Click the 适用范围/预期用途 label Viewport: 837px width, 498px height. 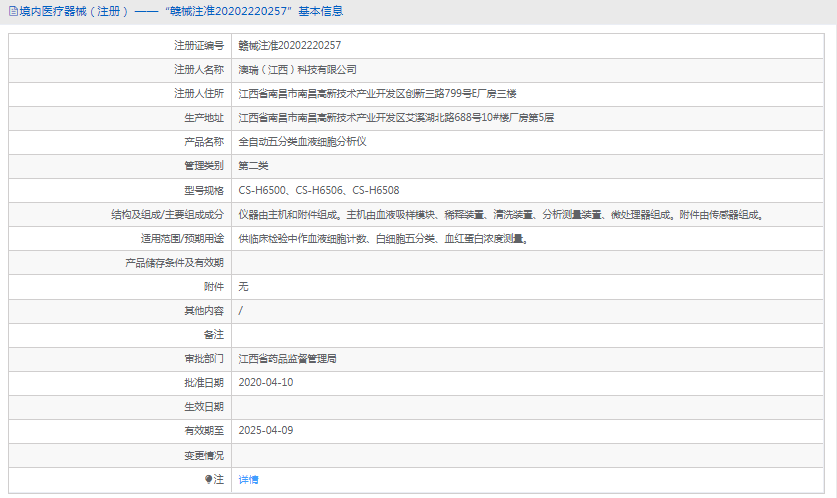[183, 239]
